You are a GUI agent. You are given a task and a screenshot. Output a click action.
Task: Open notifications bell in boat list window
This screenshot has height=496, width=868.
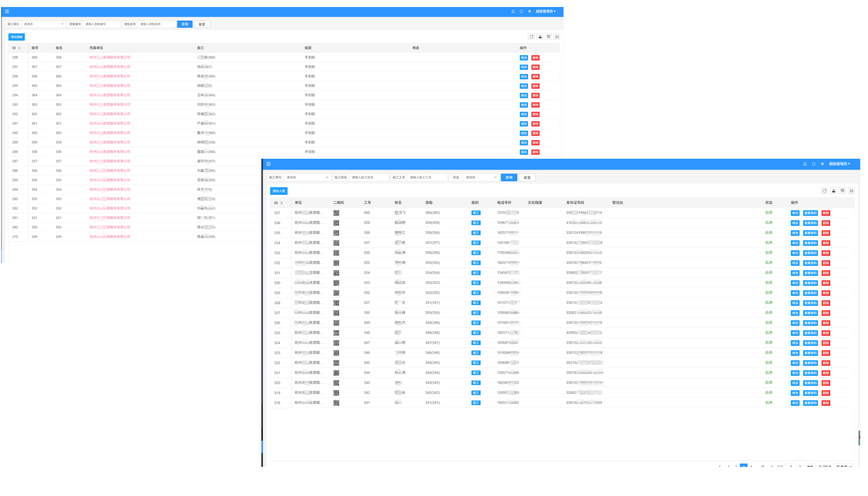513,11
